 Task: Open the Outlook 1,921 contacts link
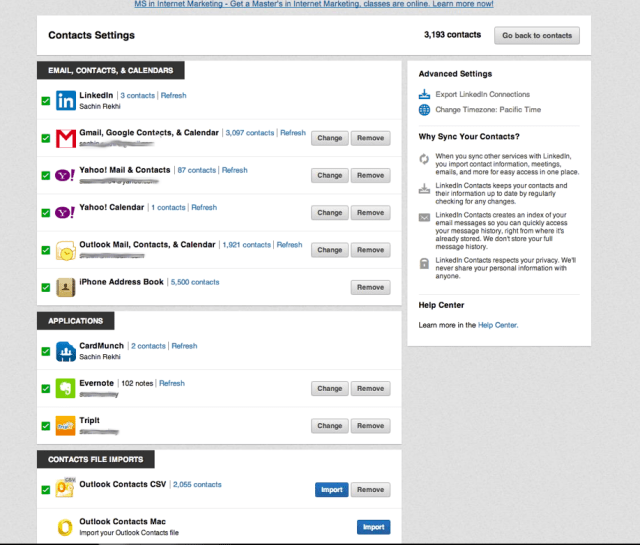(x=247, y=245)
